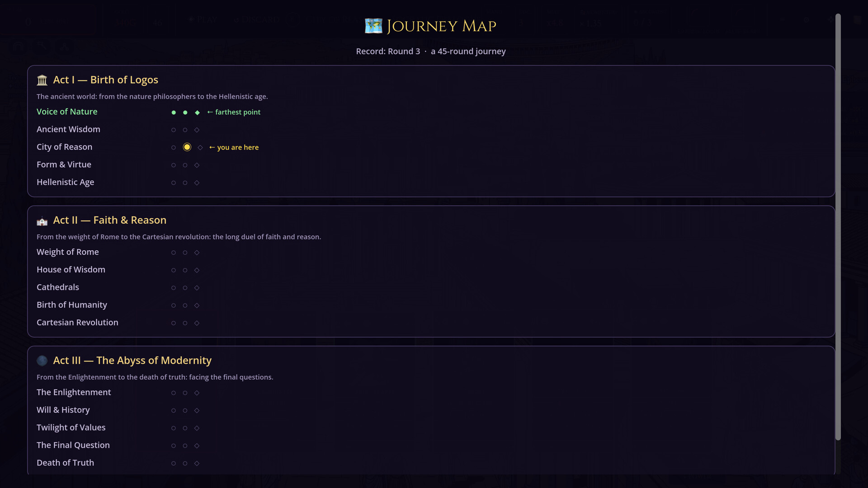The width and height of the screenshot is (868, 488).
Task: Click the Journey Map map icon
Action: click(x=373, y=26)
